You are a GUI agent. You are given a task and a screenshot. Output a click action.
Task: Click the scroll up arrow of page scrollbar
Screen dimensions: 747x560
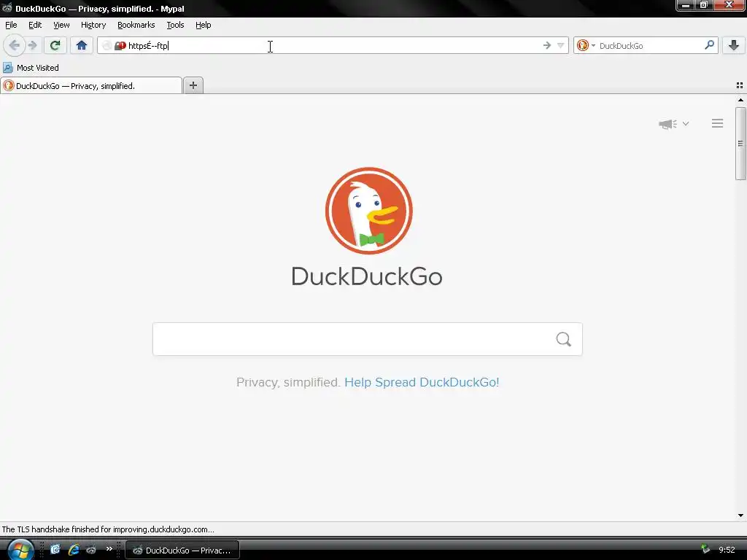(740, 100)
